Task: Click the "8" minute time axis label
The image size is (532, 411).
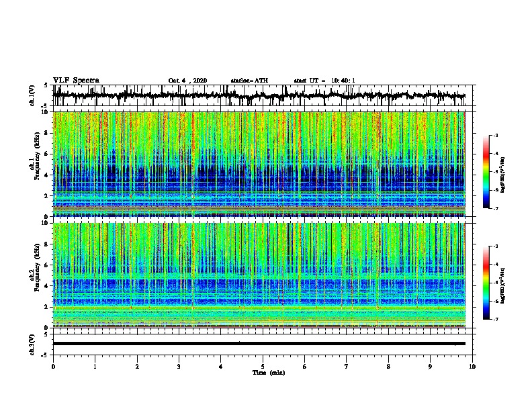Action: coord(388,367)
